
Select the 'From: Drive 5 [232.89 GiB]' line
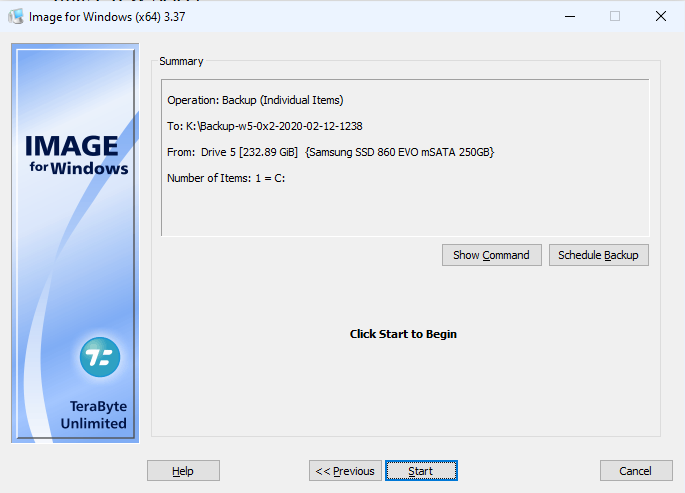[330, 152]
